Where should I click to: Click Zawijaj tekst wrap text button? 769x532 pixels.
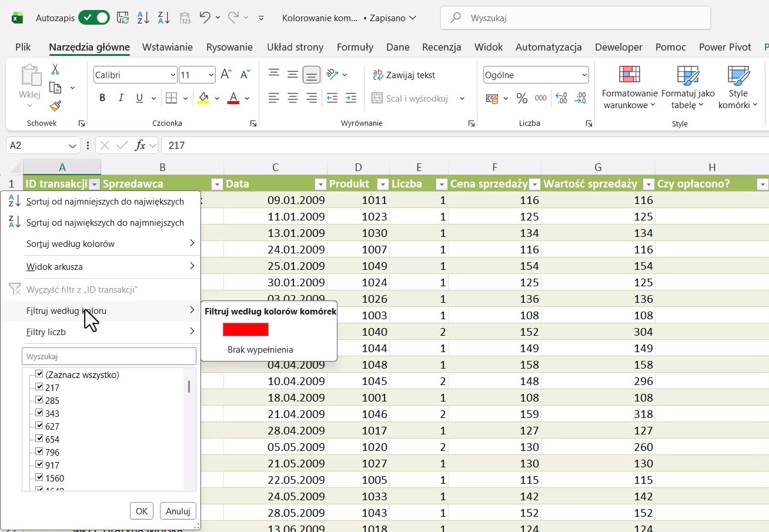tap(404, 75)
